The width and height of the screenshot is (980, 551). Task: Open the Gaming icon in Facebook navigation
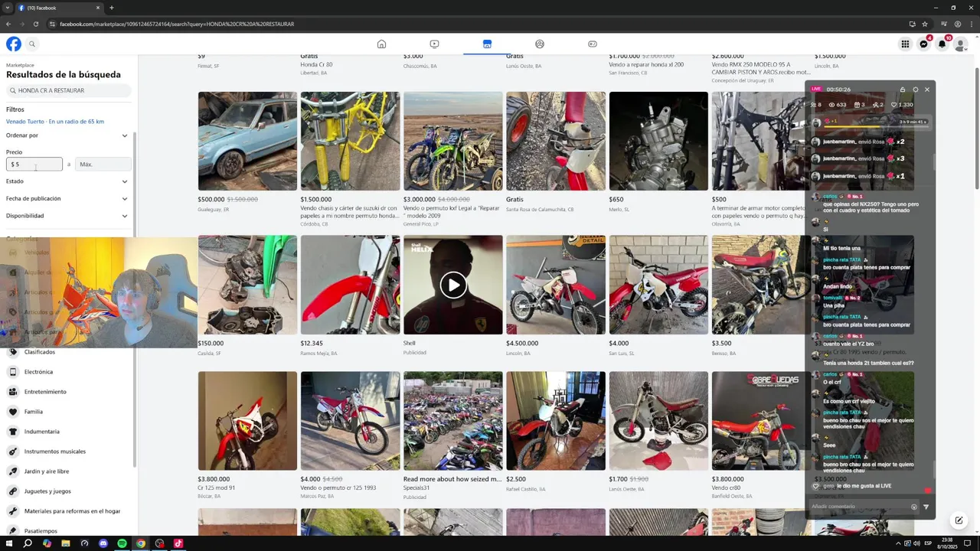[593, 44]
